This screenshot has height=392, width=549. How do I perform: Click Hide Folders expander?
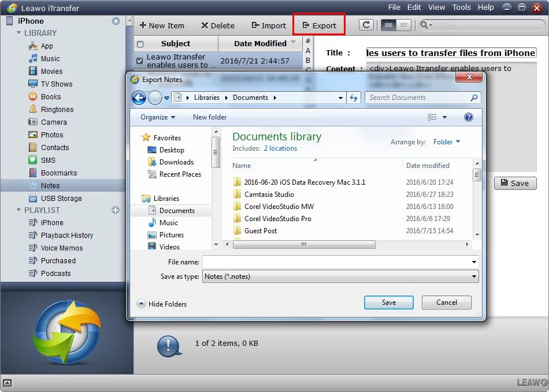click(x=161, y=304)
